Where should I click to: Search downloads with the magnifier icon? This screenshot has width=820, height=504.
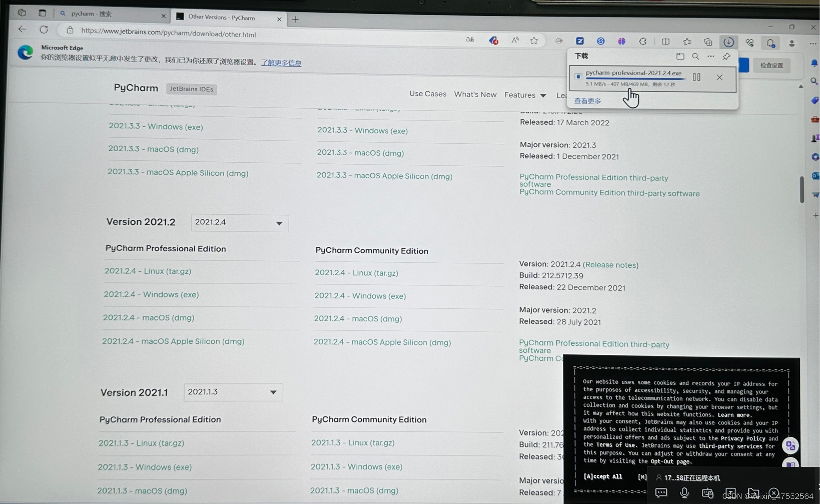tap(695, 56)
